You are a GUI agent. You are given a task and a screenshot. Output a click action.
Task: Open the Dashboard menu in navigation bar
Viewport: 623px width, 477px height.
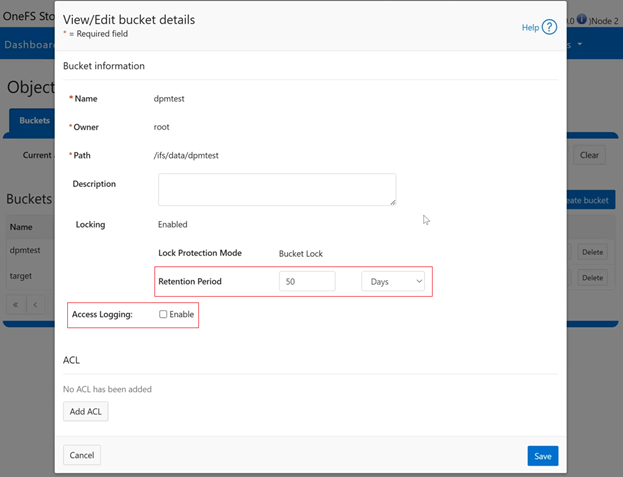[x=28, y=45]
